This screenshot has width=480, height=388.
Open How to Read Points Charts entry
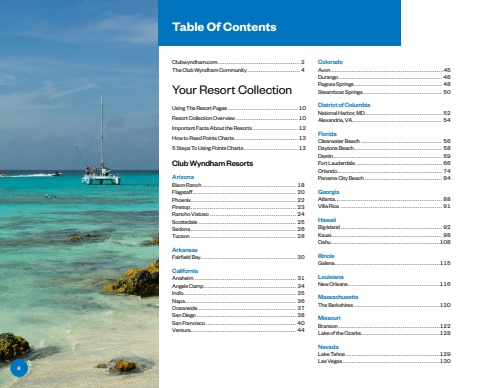coord(239,138)
